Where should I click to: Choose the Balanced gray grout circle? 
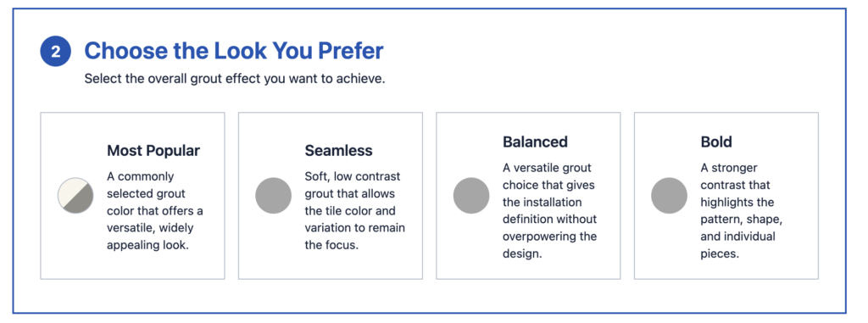pyautogui.click(x=471, y=196)
